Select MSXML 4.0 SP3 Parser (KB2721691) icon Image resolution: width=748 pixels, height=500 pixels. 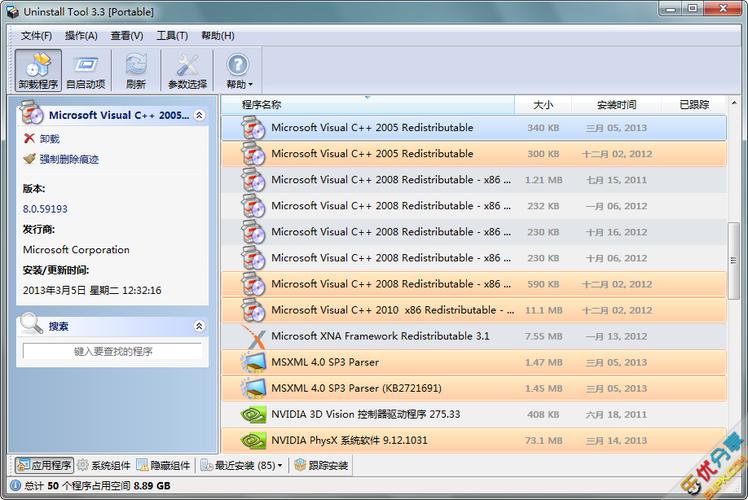[x=253, y=388]
